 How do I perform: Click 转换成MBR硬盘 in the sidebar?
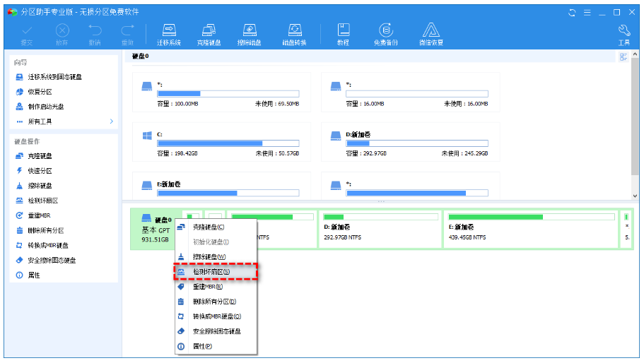(x=48, y=245)
